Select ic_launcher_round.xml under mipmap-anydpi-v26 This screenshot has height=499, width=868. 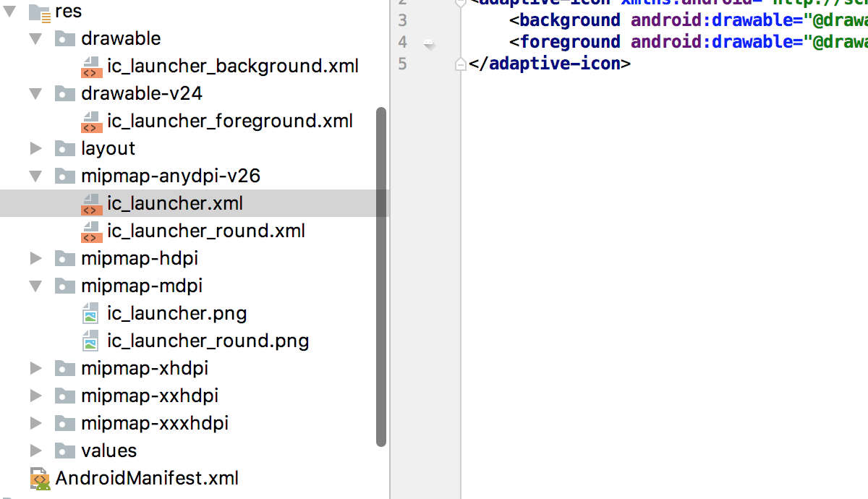click(205, 231)
